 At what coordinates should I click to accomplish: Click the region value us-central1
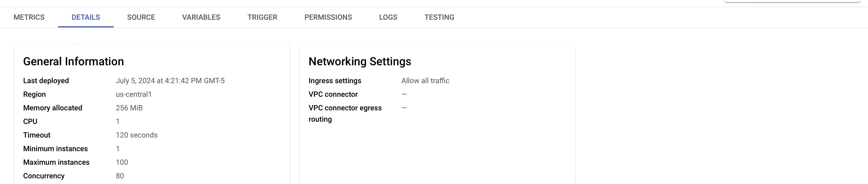pos(133,94)
